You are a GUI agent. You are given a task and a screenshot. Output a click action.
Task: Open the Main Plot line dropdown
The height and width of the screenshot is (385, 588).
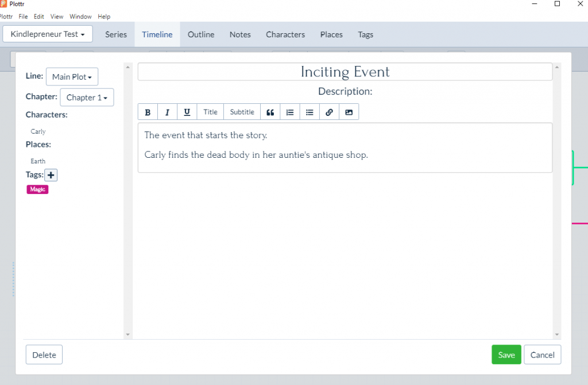pos(72,77)
